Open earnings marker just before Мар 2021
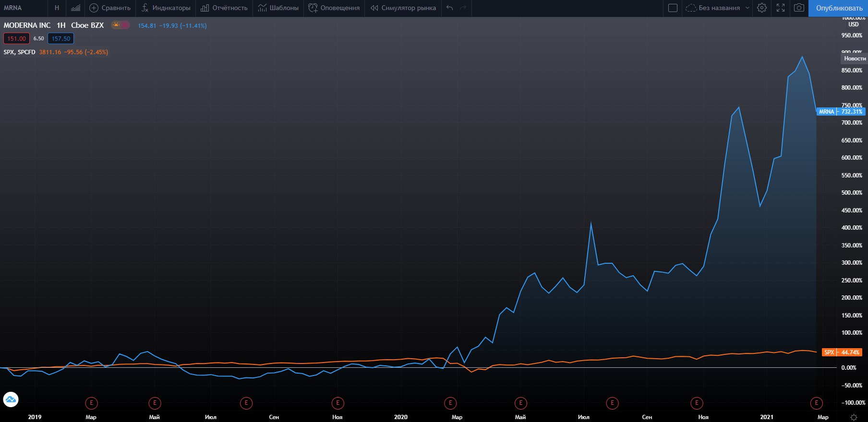Screen dimensions: 868x422 pyautogui.click(x=816, y=403)
